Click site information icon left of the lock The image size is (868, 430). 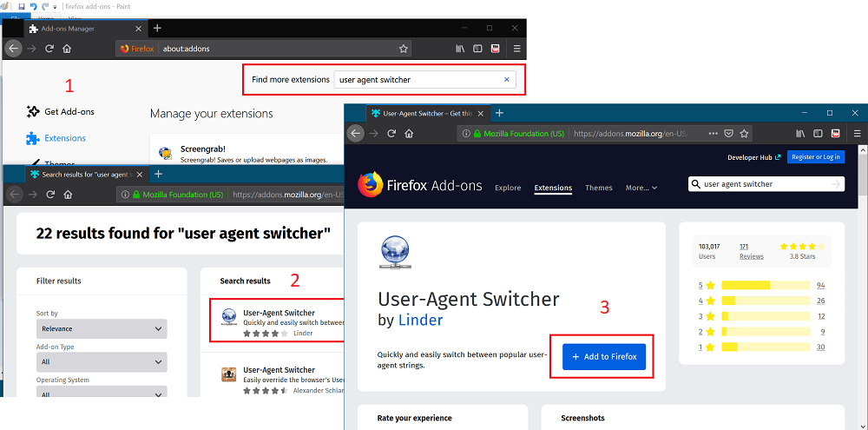[466, 134]
